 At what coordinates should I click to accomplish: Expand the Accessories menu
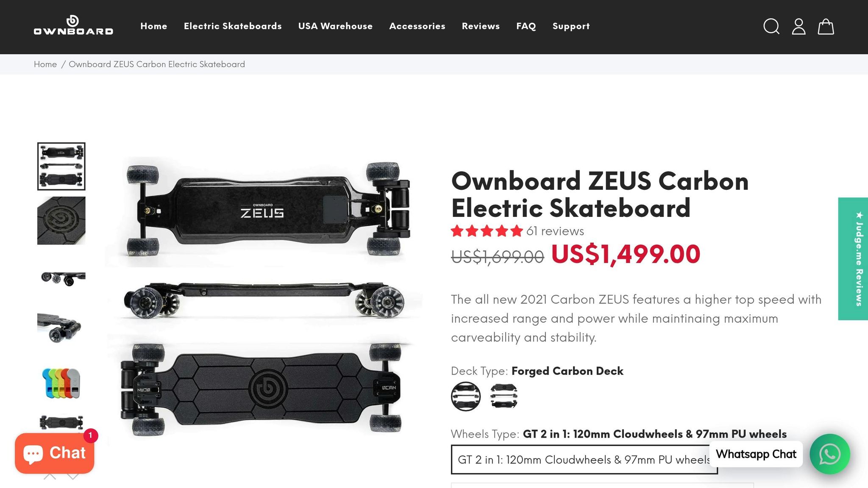pyautogui.click(x=417, y=26)
